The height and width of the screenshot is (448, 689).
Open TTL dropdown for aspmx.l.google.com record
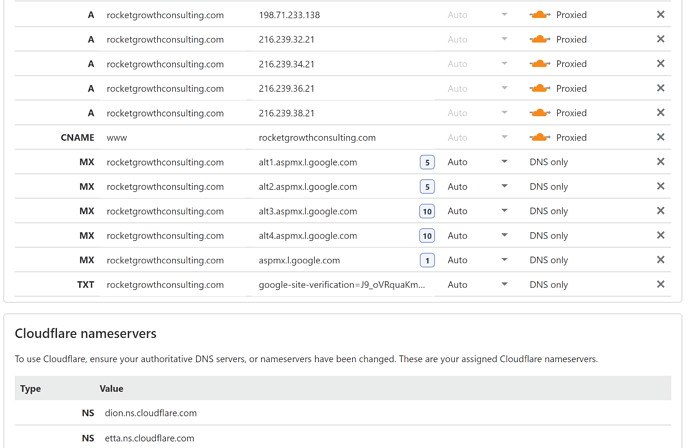pyautogui.click(x=504, y=260)
